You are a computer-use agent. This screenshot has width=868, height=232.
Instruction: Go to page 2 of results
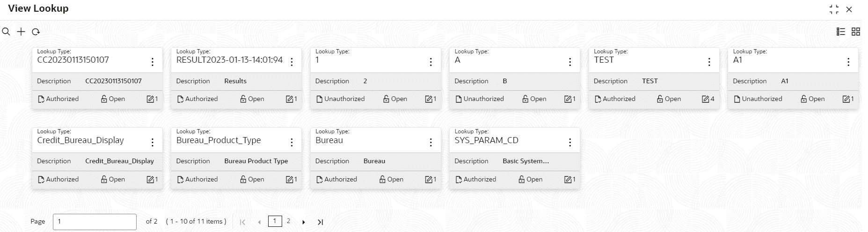(288, 221)
